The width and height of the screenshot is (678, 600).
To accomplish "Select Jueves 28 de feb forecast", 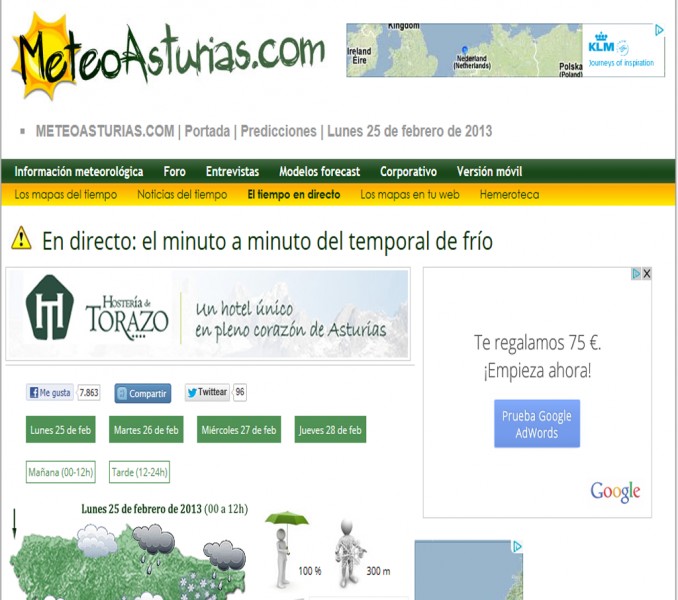I will click(x=330, y=430).
